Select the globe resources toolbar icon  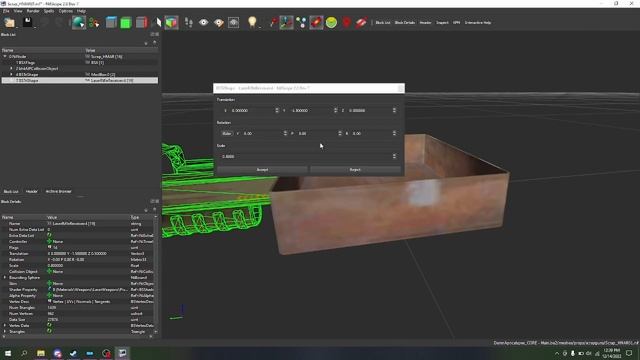(78, 22)
